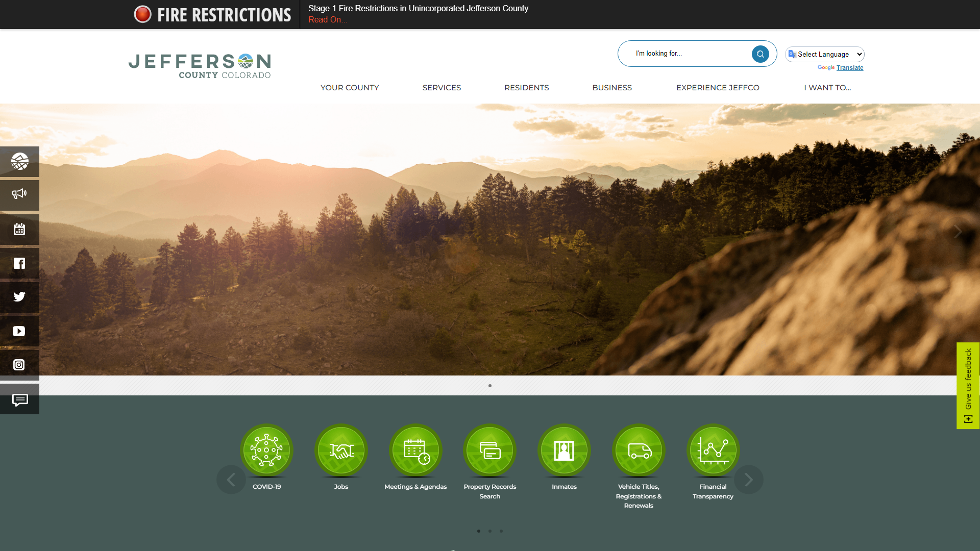Click the Financial Transparency icon
The width and height of the screenshot is (980, 551).
coord(713,450)
